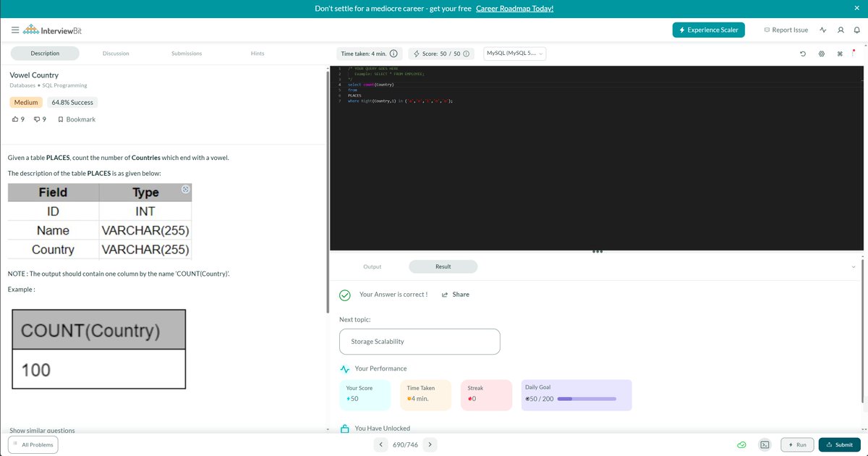The width and height of the screenshot is (868, 456).
Task: Open keyboard shortcuts icon
Action: (840, 54)
